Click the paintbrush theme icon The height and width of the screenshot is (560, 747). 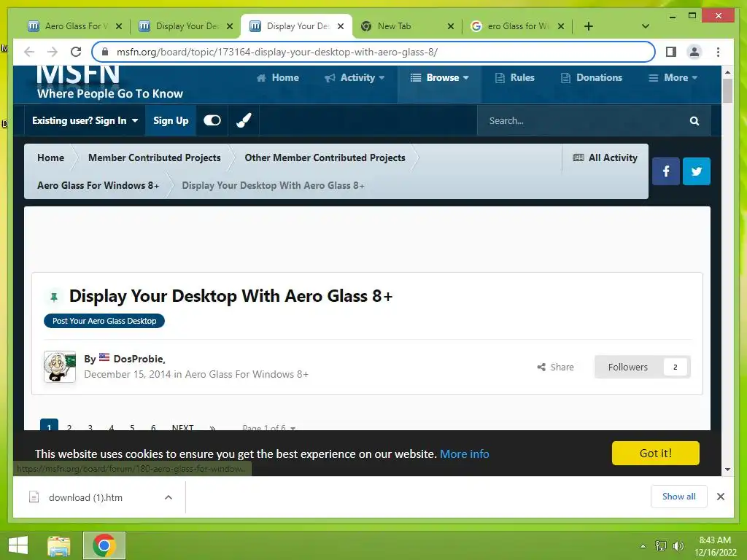click(244, 120)
